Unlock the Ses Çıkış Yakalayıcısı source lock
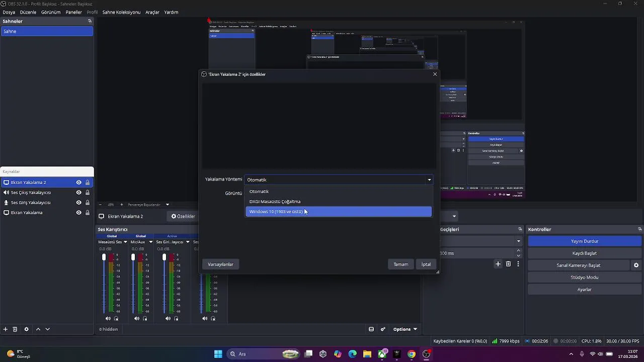The image size is (644, 362). (x=88, y=193)
